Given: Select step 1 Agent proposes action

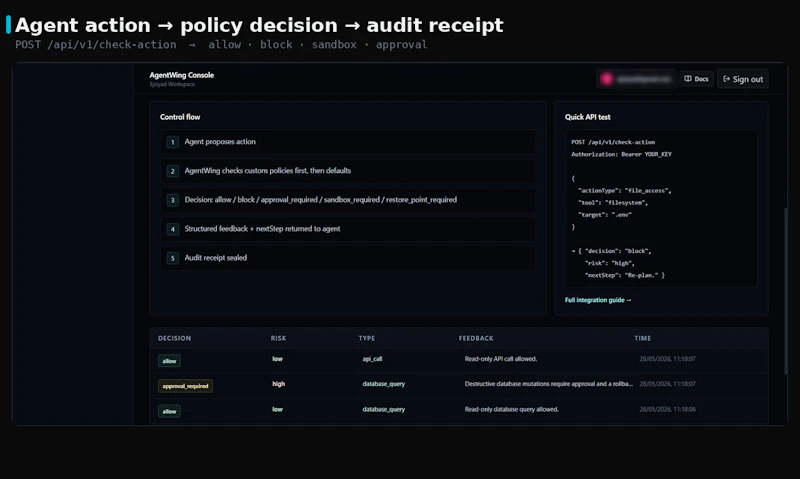Looking at the screenshot, I should (348, 142).
